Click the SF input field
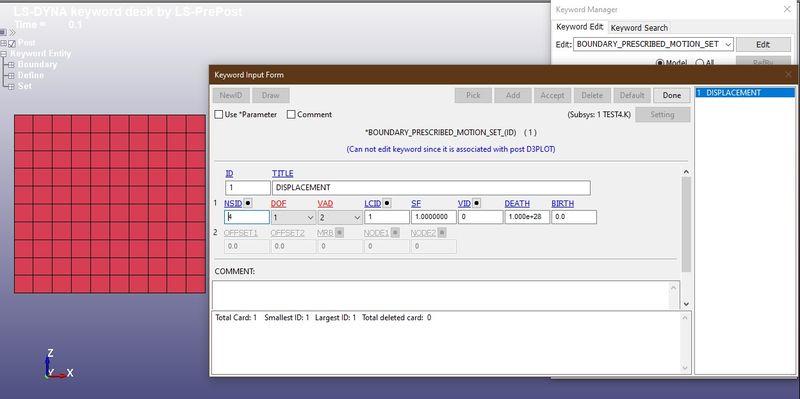Viewport: 800px width, 399px height. pos(434,217)
